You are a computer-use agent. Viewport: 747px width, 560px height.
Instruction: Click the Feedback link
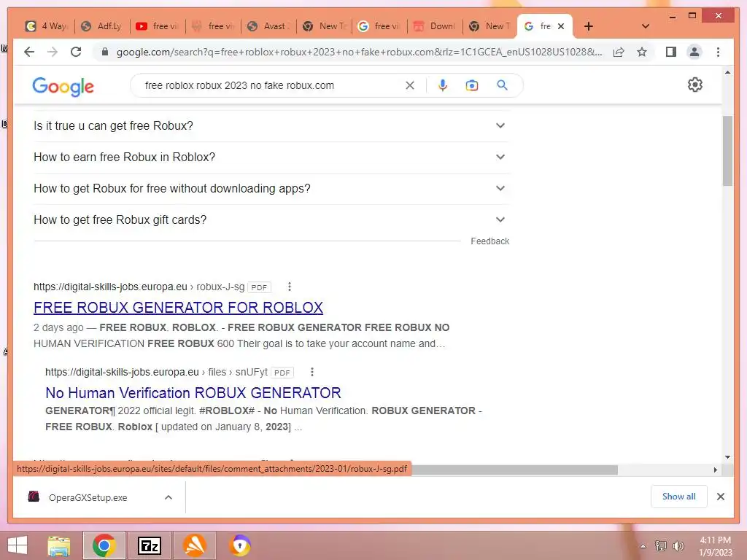point(489,241)
